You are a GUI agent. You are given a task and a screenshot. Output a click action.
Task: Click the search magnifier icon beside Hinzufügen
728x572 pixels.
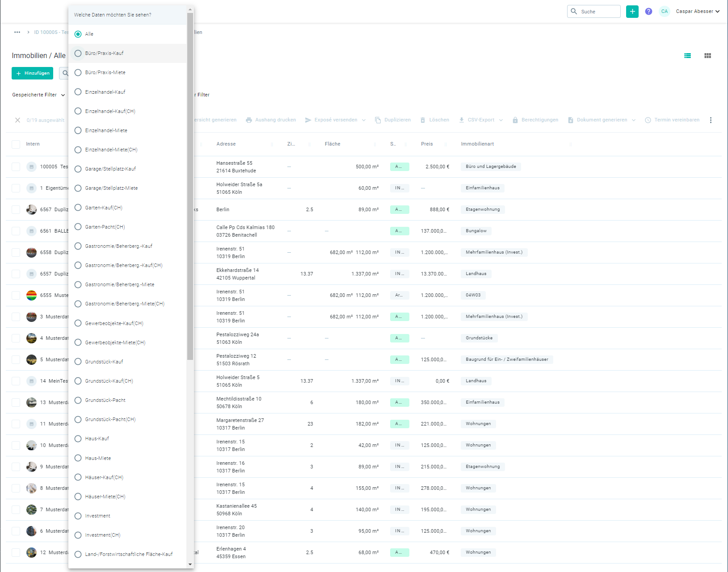(65, 73)
